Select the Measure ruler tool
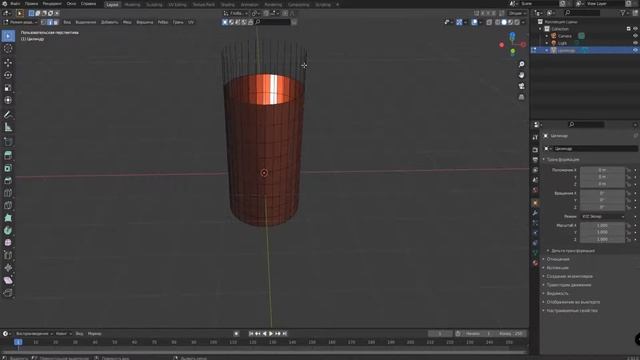 [x=8, y=127]
